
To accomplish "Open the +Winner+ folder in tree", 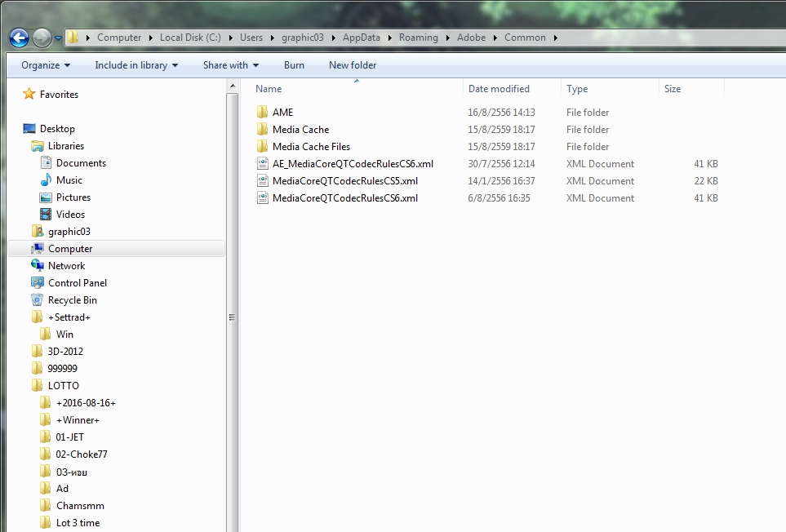I will click(x=78, y=419).
